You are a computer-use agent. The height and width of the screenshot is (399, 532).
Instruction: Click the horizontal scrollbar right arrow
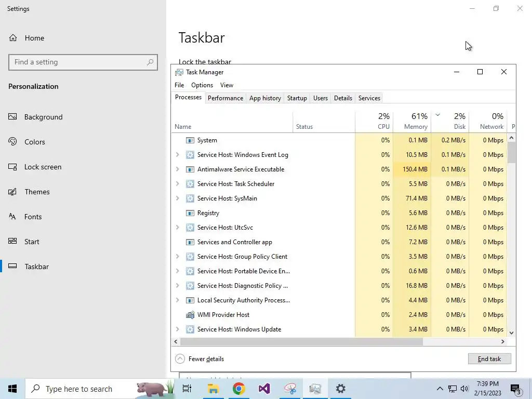point(503,342)
